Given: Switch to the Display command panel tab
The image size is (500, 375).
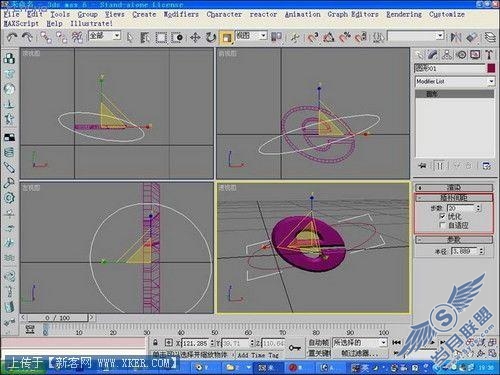Looking at the screenshot, I should (475, 55).
